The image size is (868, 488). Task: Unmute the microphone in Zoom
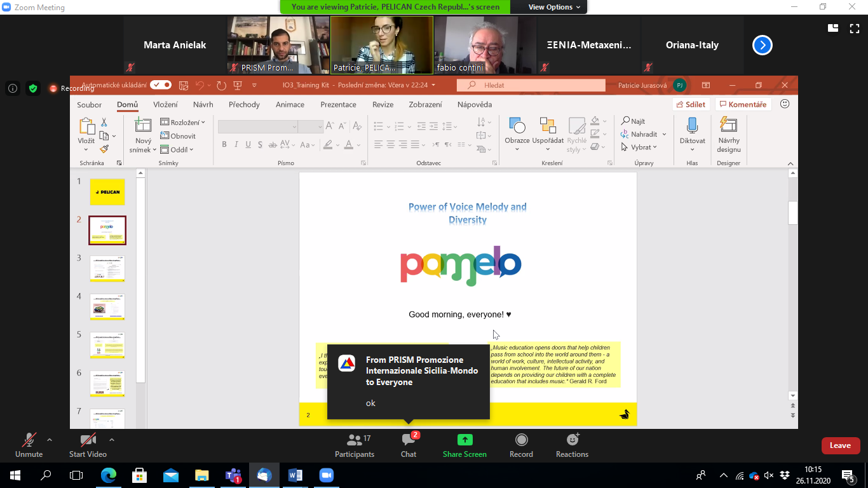(x=29, y=446)
